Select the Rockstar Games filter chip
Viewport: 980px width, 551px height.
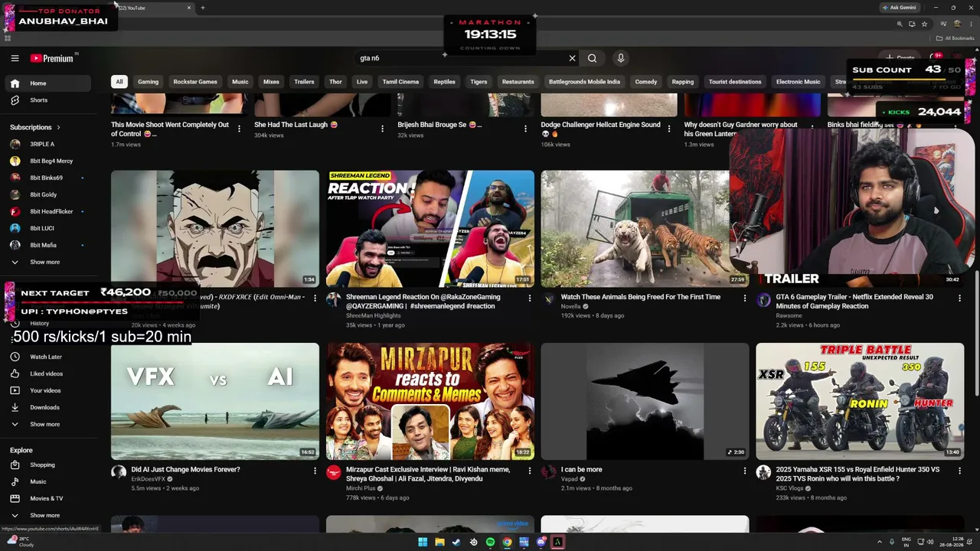[195, 82]
